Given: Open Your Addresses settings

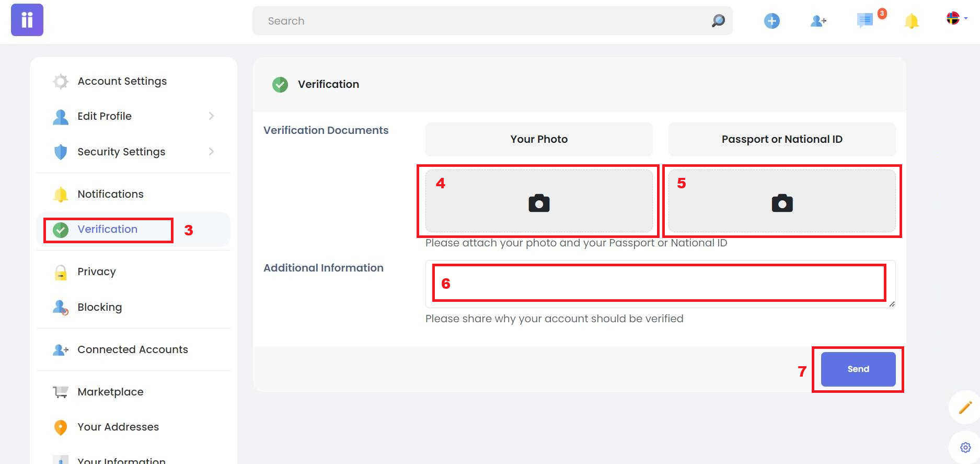Looking at the screenshot, I should [133, 427].
